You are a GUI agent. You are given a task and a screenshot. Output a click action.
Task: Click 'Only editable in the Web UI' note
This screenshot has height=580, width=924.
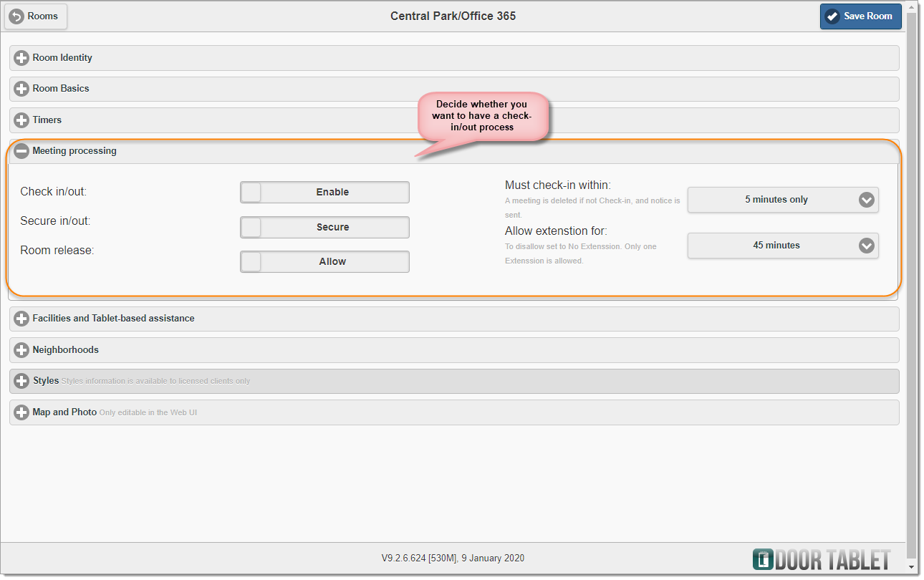pos(148,413)
